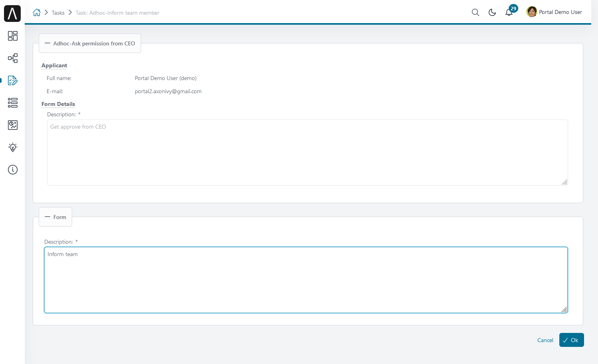The width and height of the screenshot is (598, 364).
Task: Collapse Adhoc-Ask permission from CEO panel
Action: point(90,43)
